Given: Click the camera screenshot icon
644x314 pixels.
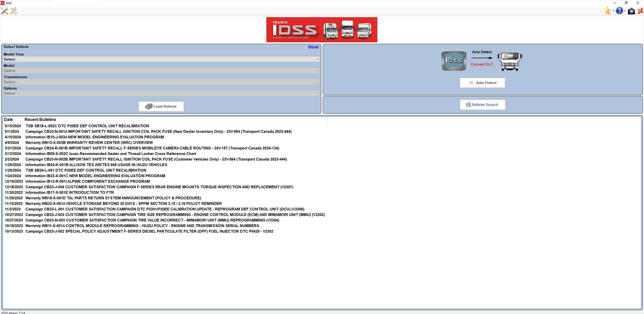Looking at the screenshot, I should coord(631,11).
